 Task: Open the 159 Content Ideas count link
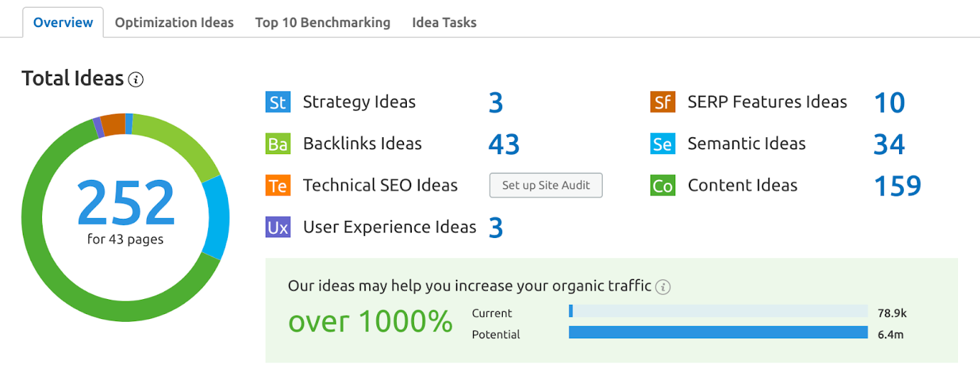click(897, 186)
